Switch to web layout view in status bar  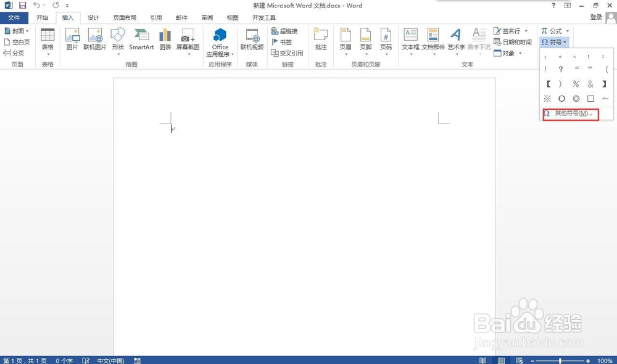518,360
